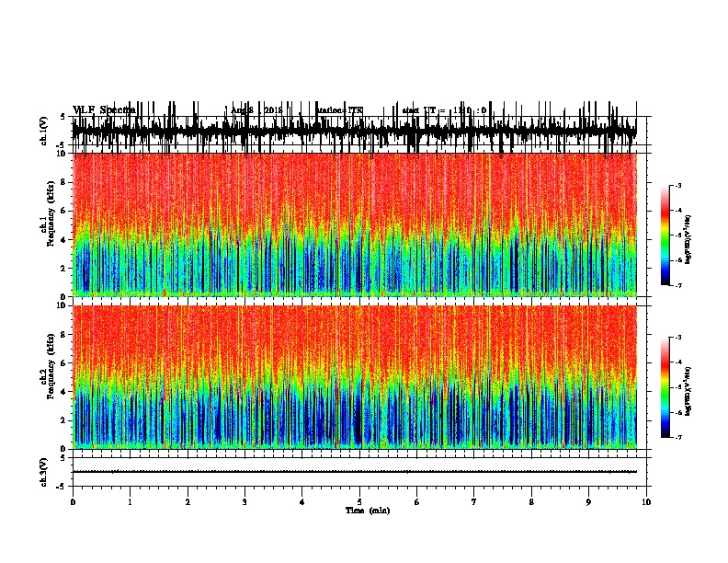Click the 'ch.1 Frequency (kHz)' axis label

48,215
